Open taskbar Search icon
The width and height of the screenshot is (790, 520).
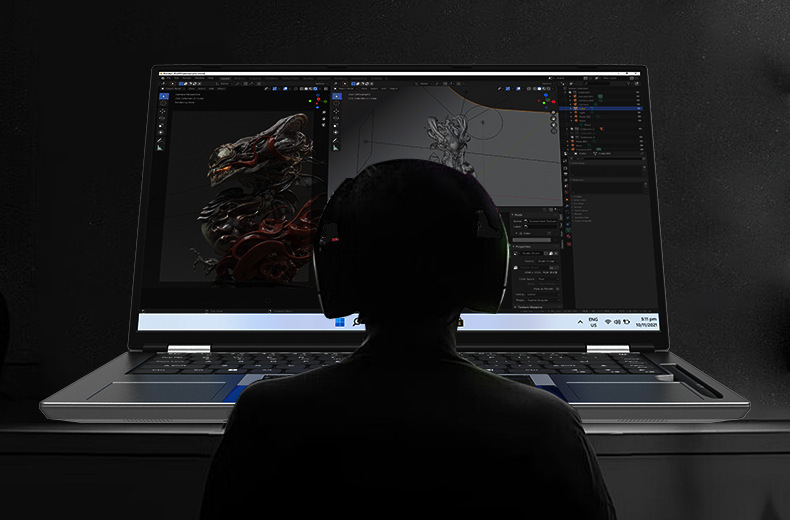[x=357, y=321]
